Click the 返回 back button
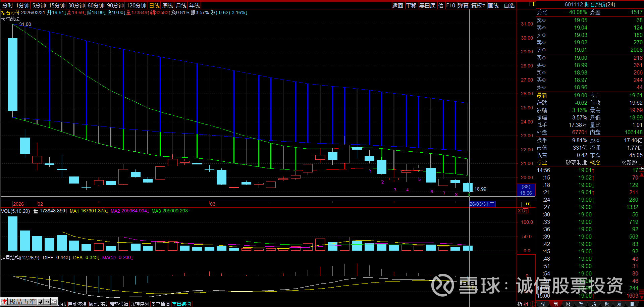The image size is (644, 307). click(x=398, y=5)
